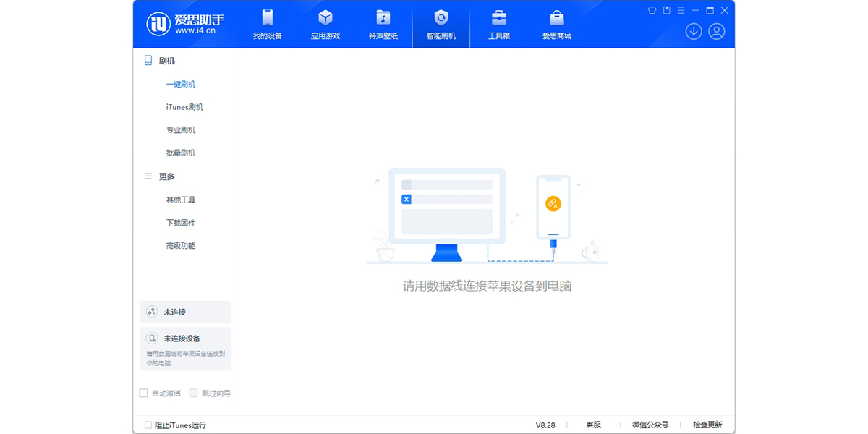
Task: Go to 我的设备 tab
Action: (x=268, y=25)
